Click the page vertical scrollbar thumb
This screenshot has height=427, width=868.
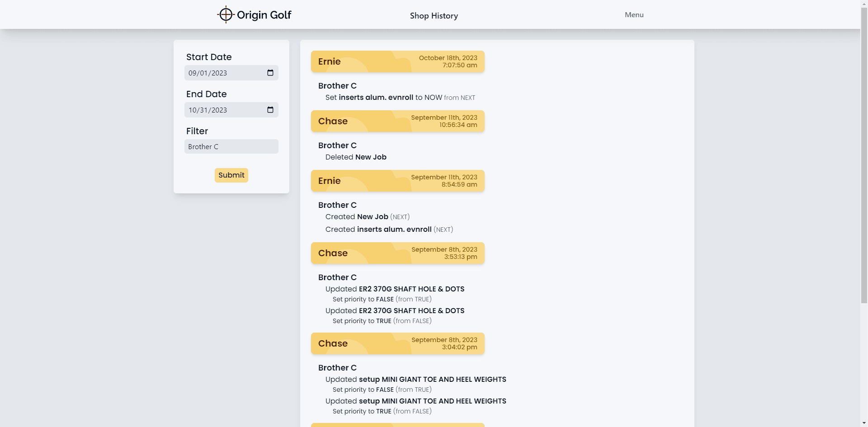[864, 154]
